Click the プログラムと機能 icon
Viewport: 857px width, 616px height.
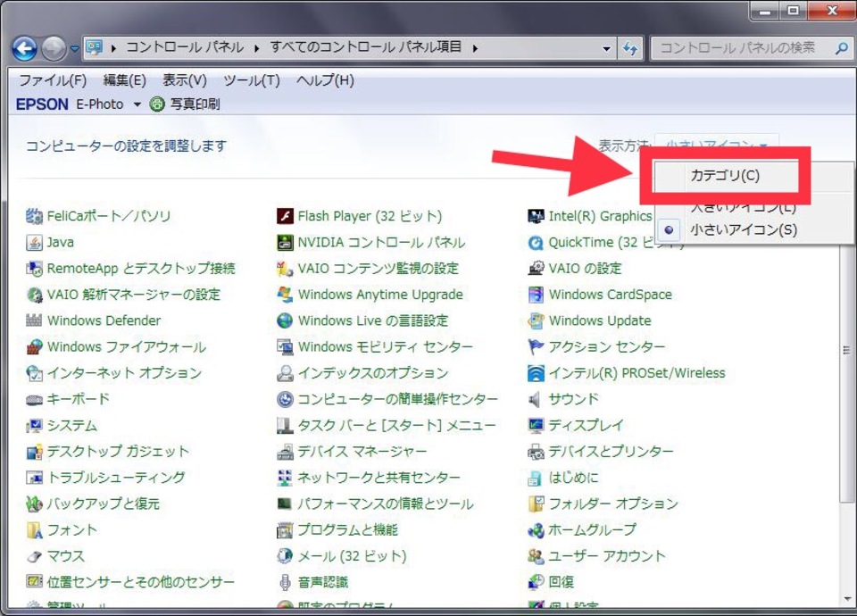pos(285,530)
